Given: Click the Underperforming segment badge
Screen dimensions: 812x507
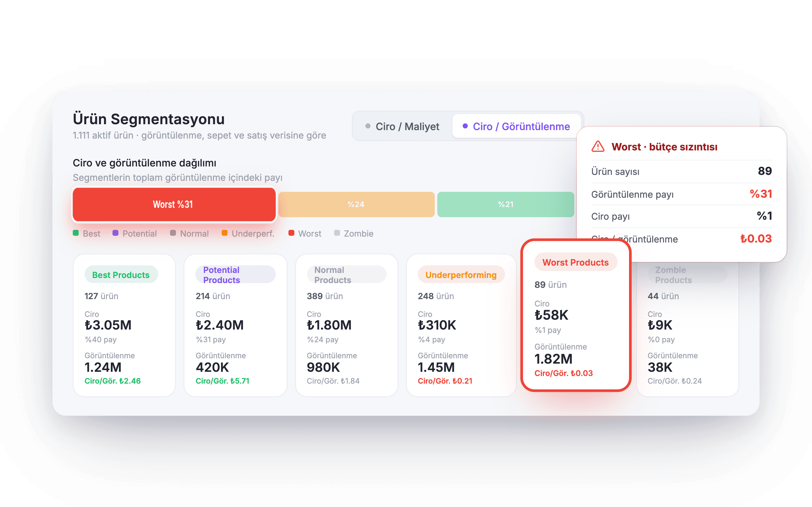Looking at the screenshot, I should (461, 275).
